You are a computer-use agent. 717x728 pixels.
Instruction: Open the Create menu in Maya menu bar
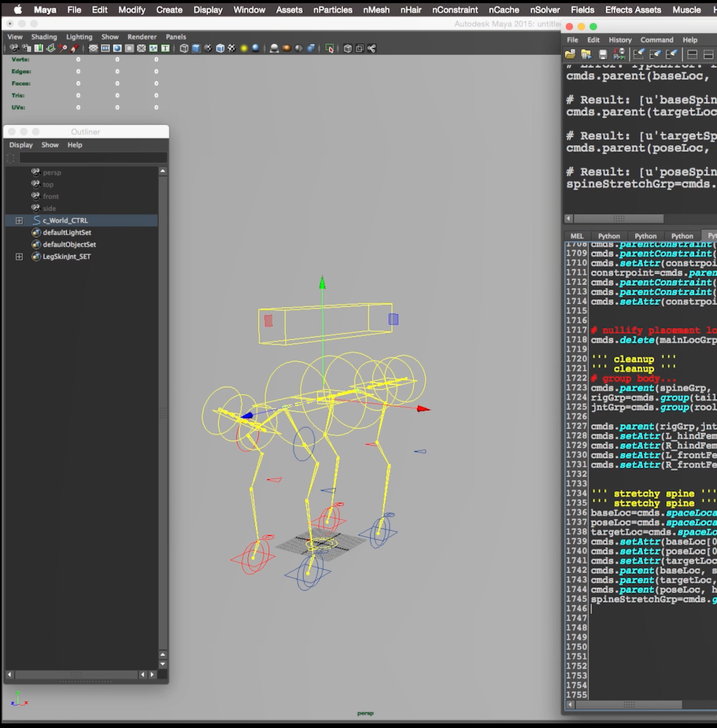(169, 9)
